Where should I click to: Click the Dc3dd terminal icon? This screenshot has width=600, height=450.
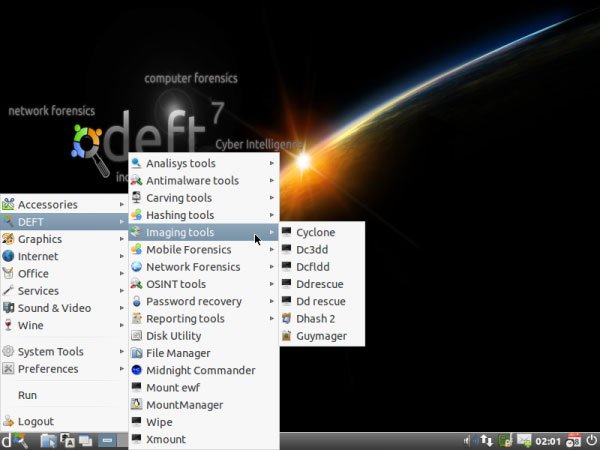click(286, 249)
